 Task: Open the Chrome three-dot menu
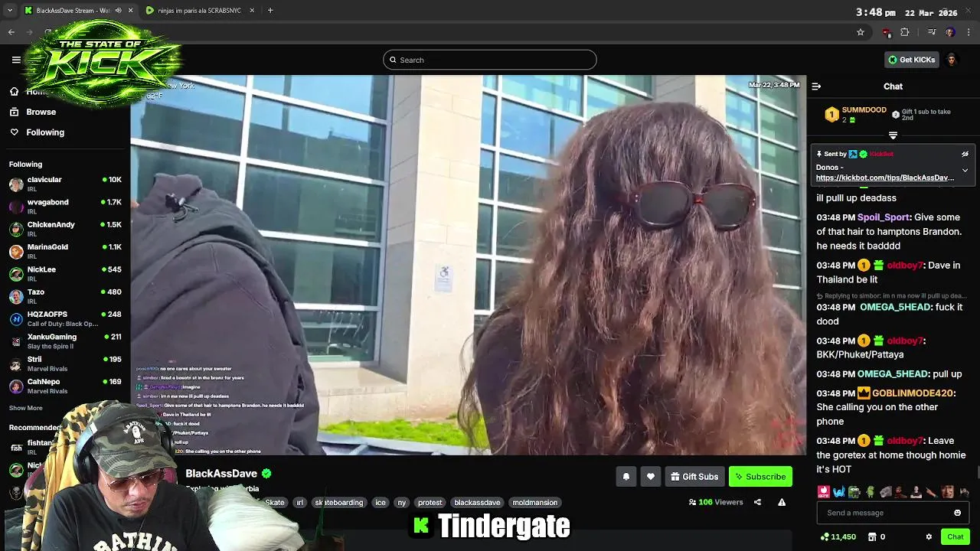pyautogui.click(x=969, y=32)
